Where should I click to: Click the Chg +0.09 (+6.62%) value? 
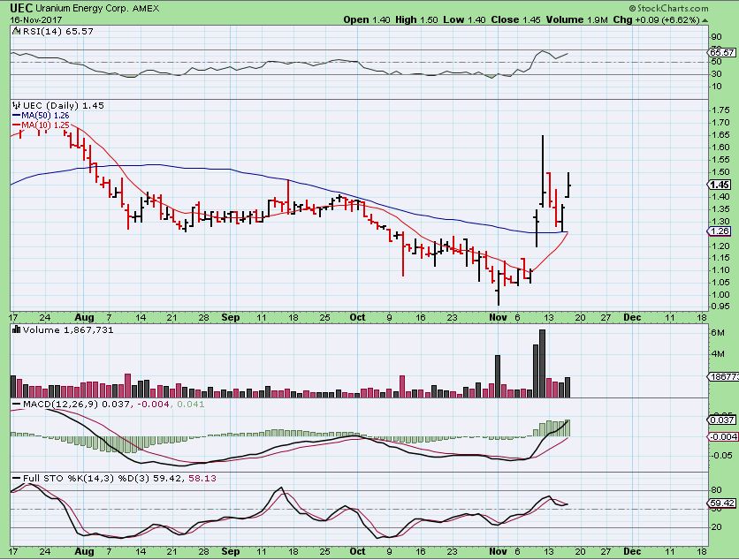[x=657, y=19]
